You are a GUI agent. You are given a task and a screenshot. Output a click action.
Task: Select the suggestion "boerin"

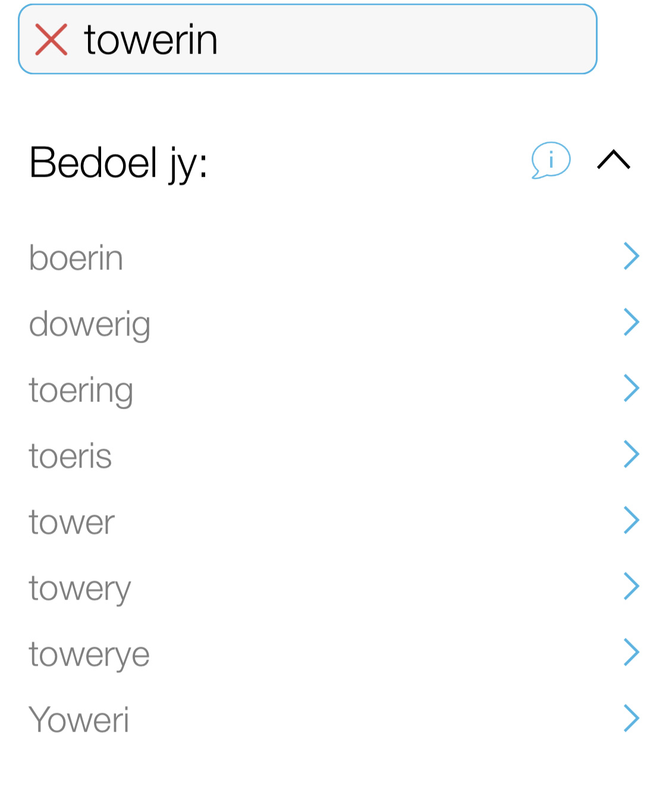click(76, 258)
